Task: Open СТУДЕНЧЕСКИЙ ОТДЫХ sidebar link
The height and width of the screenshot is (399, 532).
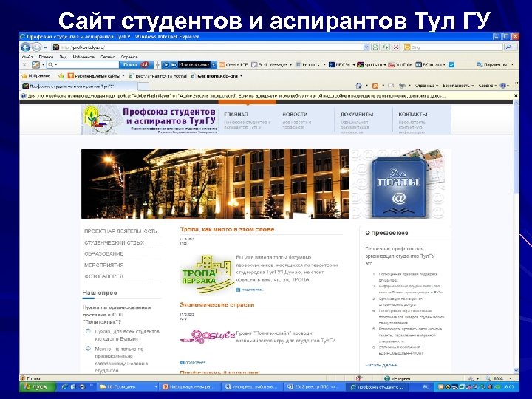Action: click(x=114, y=242)
